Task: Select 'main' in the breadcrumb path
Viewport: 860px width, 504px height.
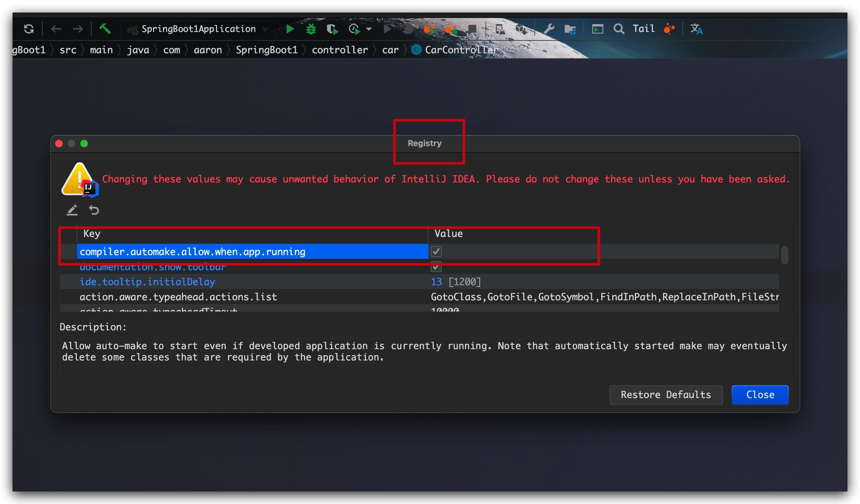Action: [x=101, y=50]
